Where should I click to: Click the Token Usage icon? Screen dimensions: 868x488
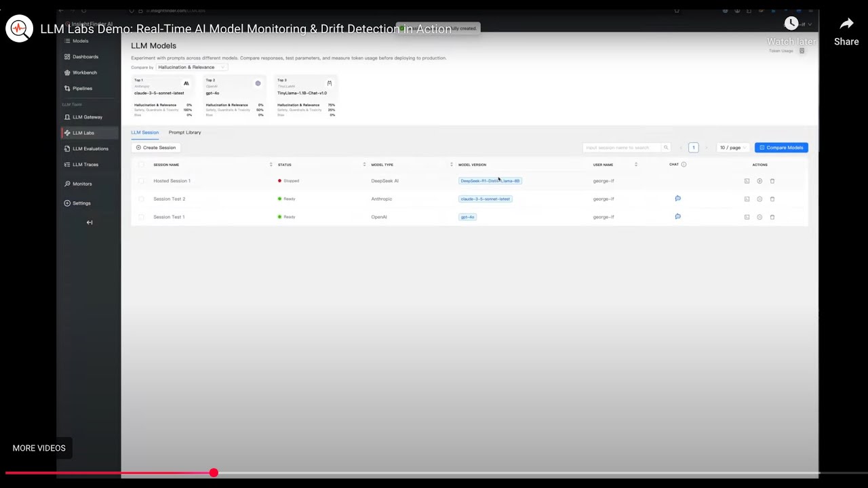[x=802, y=51]
